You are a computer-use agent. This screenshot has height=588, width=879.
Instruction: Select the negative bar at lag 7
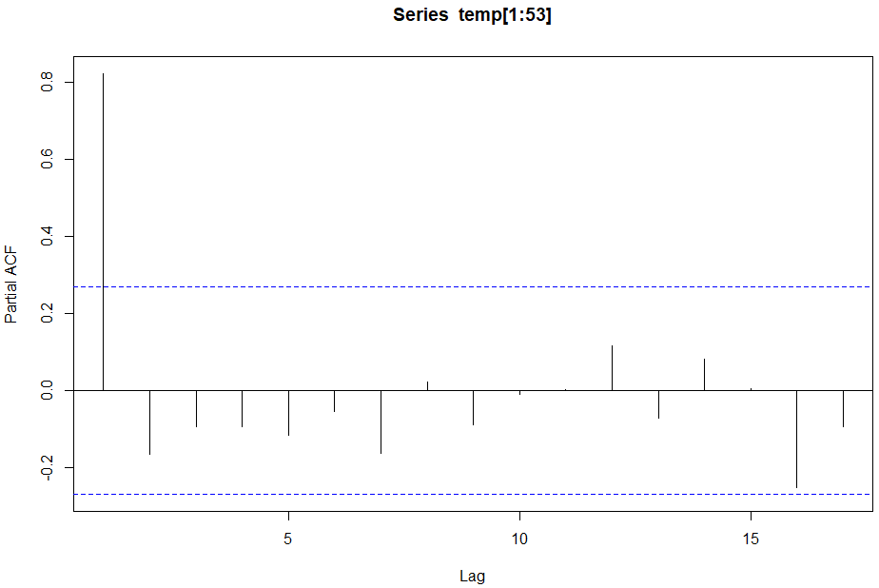tap(381, 421)
